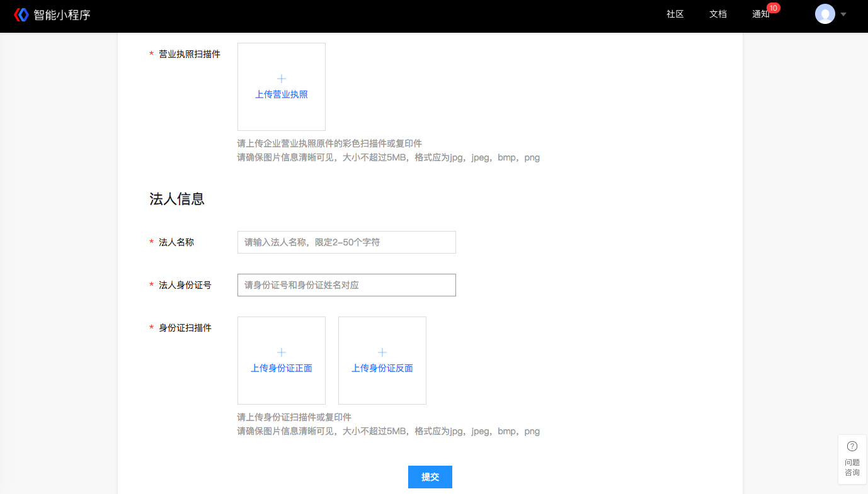Image resolution: width=868 pixels, height=494 pixels.
Task: Click the 上传营业执照 upload link
Action: tap(281, 94)
